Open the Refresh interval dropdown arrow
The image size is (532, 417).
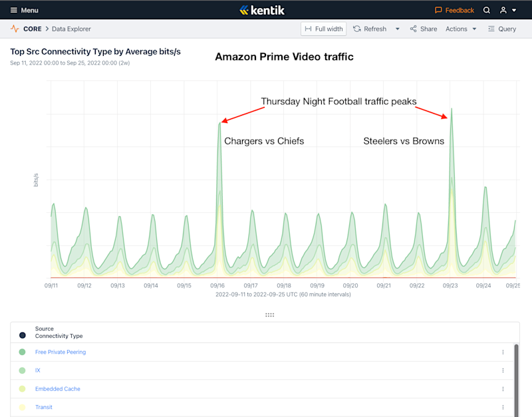[397, 29]
